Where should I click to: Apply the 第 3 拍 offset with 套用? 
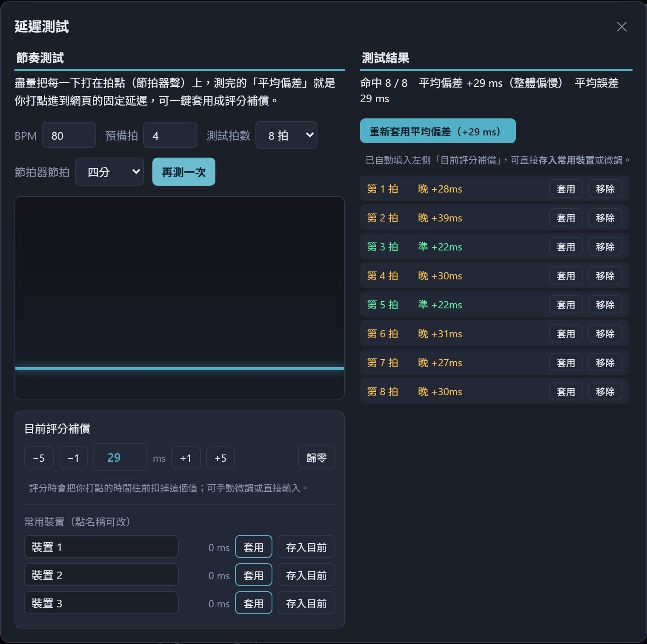point(566,247)
